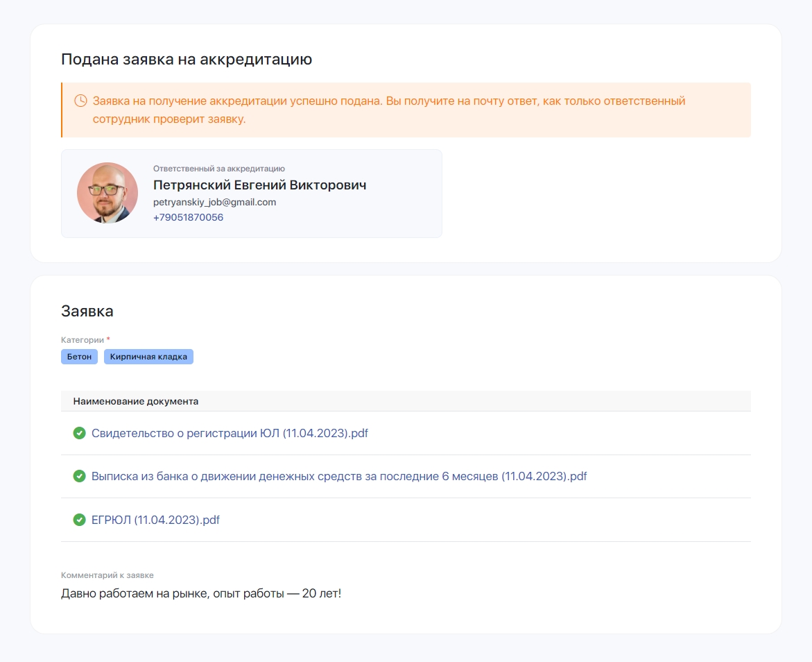Open the Выписка из банка PDF link
812x662 pixels.
point(339,476)
